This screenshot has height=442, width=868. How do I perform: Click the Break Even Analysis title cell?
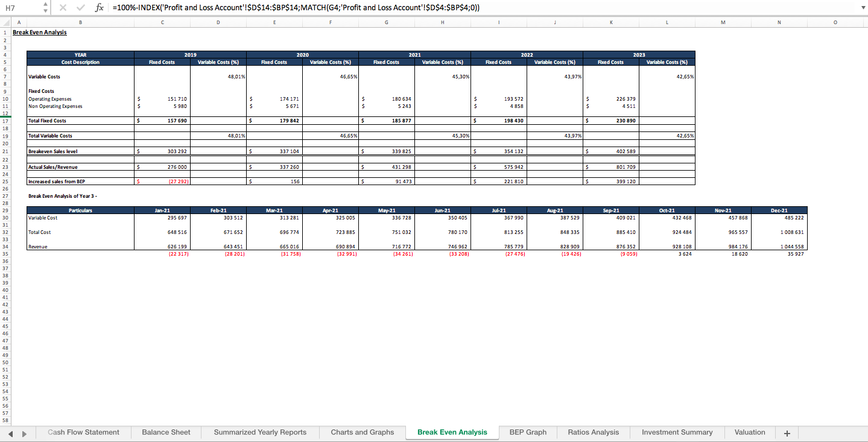point(40,33)
